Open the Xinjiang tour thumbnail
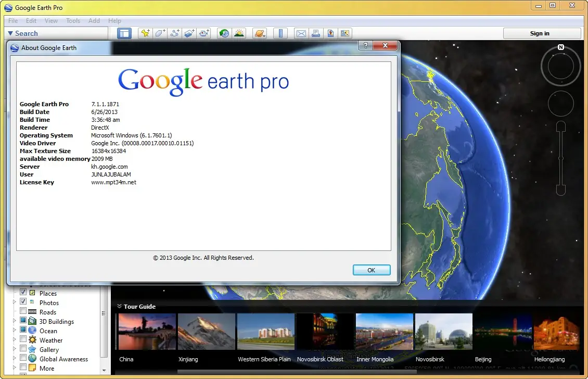 coord(206,332)
